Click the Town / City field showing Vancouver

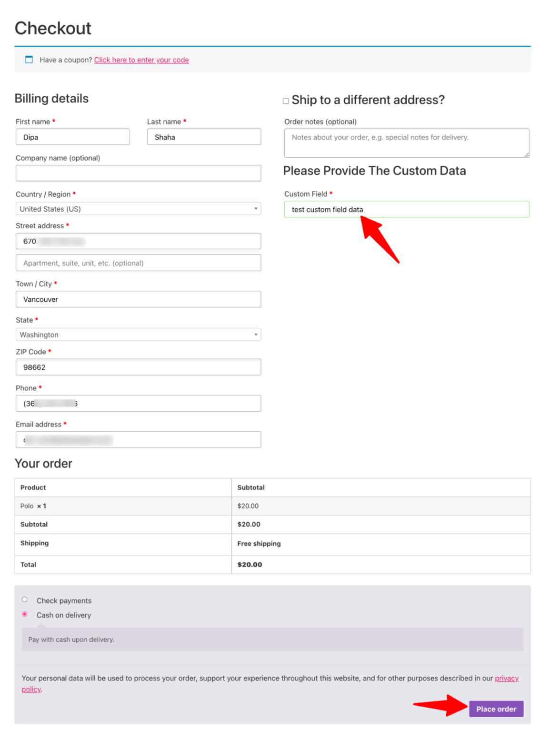pyautogui.click(x=138, y=299)
